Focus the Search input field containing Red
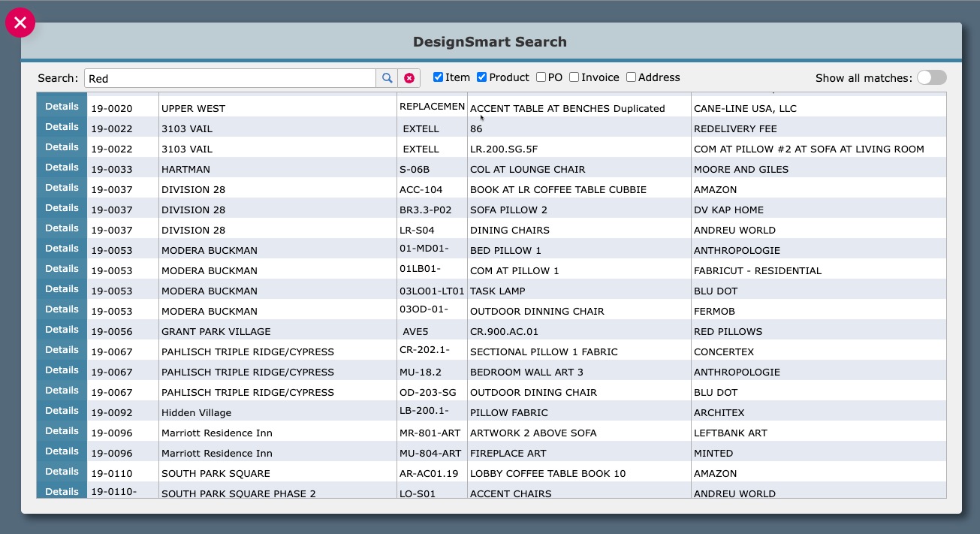The width and height of the screenshot is (980, 534). 230,78
